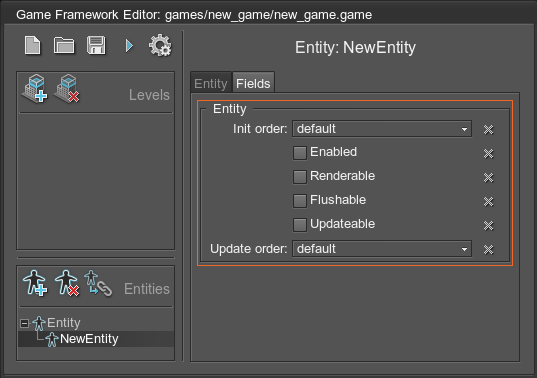537x378 pixels.
Task: Reset Enabled field with X
Action: point(488,153)
